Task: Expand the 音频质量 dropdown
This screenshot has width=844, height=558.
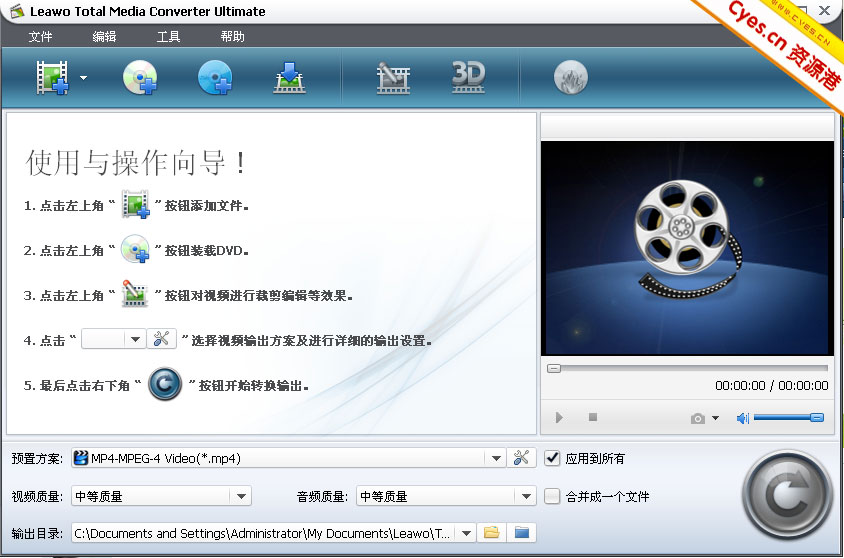Action: 526,496
